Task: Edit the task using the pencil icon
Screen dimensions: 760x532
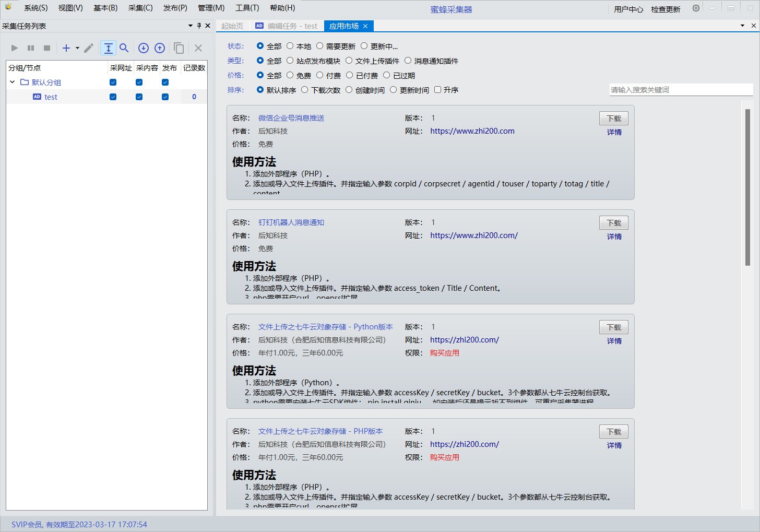Action: pyautogui.click(x=89, y=48)
